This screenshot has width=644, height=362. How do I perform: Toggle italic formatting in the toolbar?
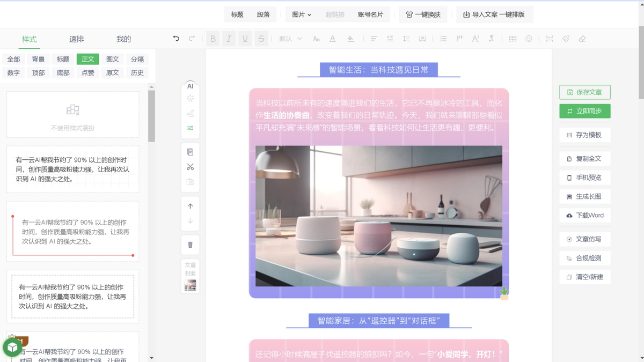[229, 39]
